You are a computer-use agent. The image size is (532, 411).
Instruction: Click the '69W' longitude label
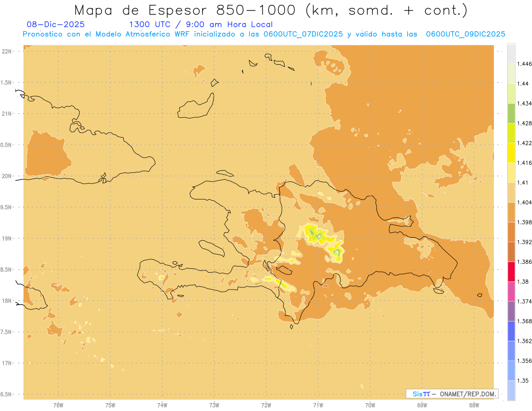422,405
